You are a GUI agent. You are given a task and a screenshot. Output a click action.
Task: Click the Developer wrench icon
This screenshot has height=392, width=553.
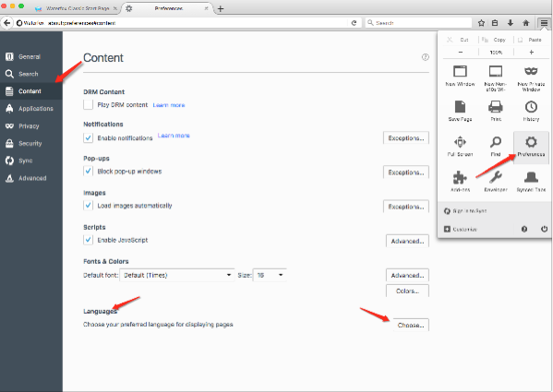click(496, 177)
